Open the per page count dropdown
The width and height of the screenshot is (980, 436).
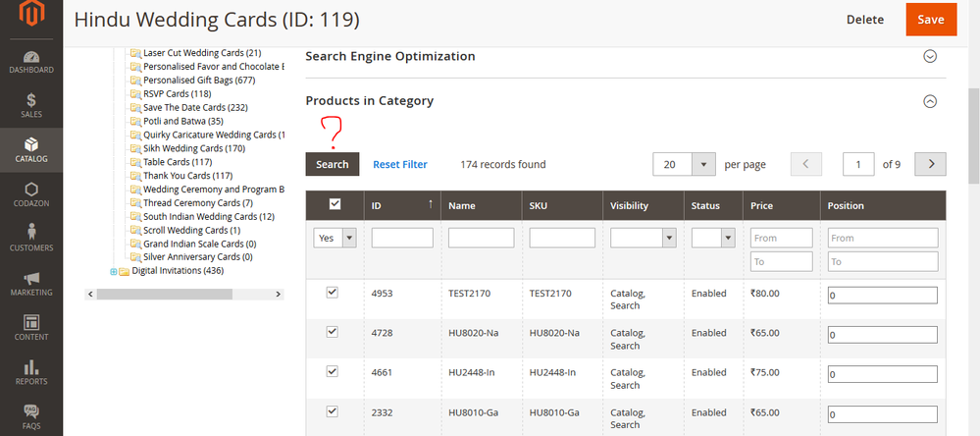(x=702, y=164)
